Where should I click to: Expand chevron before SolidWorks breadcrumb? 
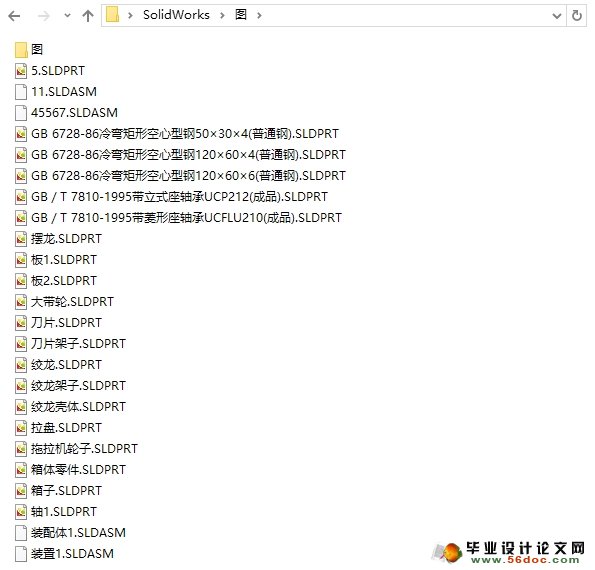[x=131, y=16]
